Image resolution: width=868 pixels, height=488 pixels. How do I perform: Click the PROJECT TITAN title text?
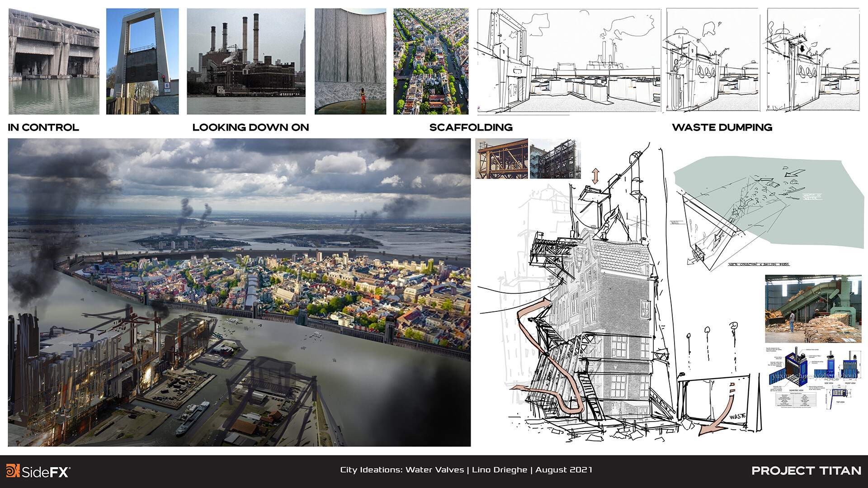[x=806, y=471]
